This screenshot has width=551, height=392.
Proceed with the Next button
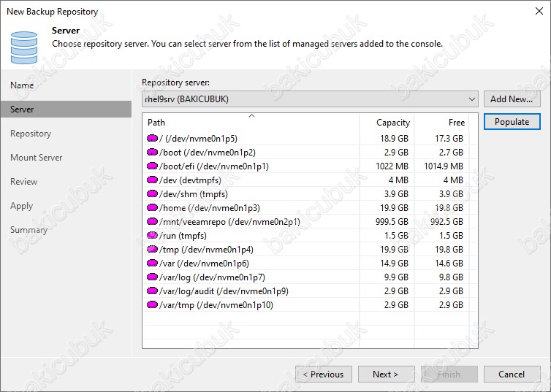click(x=386, y=374)
